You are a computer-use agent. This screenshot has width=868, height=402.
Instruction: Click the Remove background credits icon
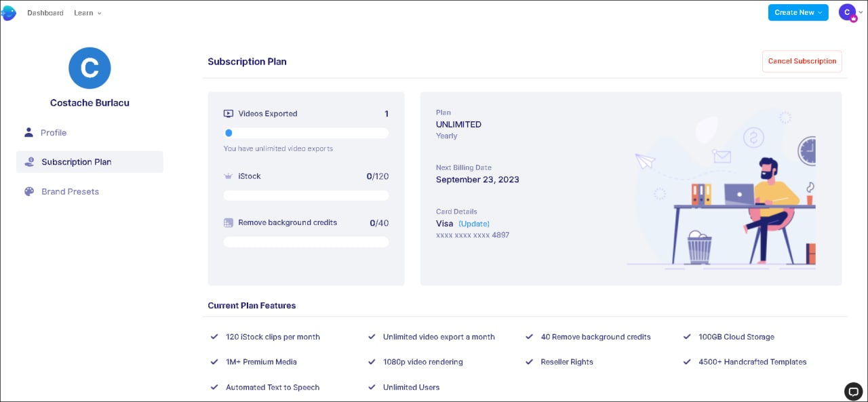point(229,222)
